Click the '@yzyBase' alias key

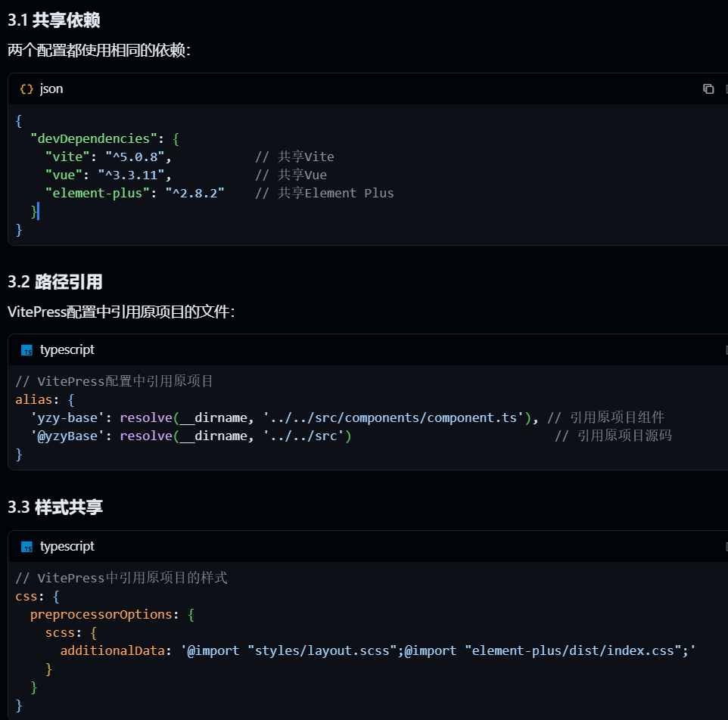(67, 436)
